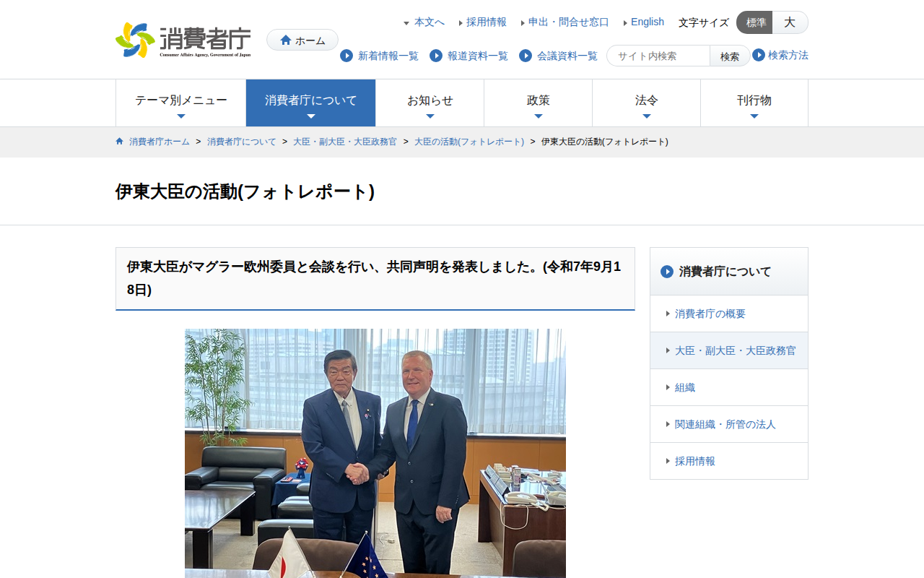Set text size to 標準
Screen dimensions: 924x578
755,22
